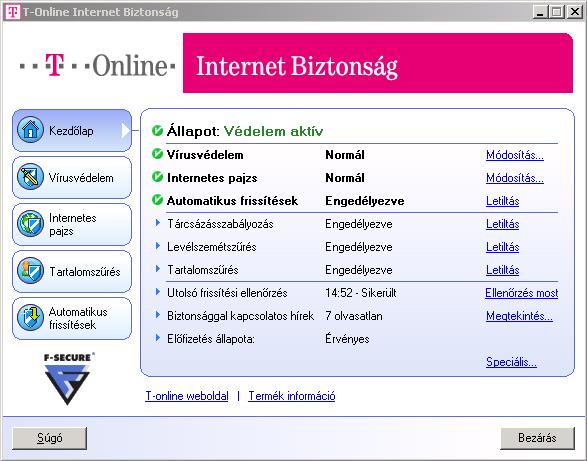Click the Normál value for Vírusvédelem

click(345, 155)
